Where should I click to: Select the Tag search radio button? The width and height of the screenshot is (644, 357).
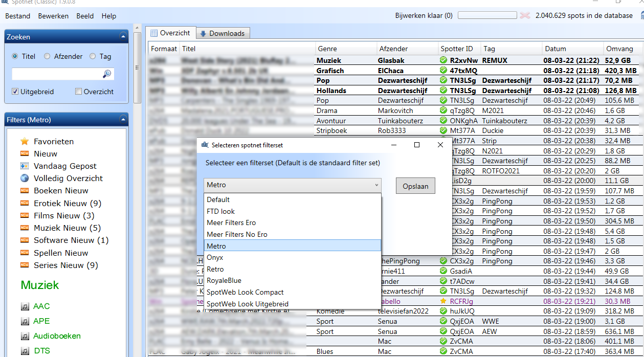point(93,56)
